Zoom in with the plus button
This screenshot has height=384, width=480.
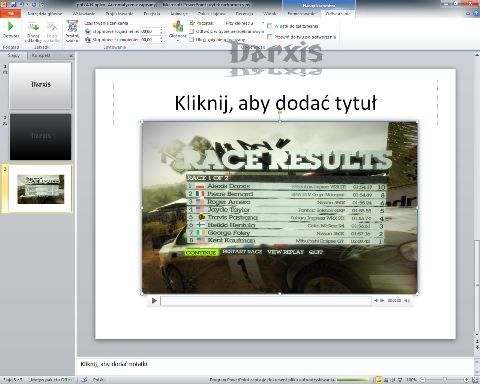click(466, 380)
